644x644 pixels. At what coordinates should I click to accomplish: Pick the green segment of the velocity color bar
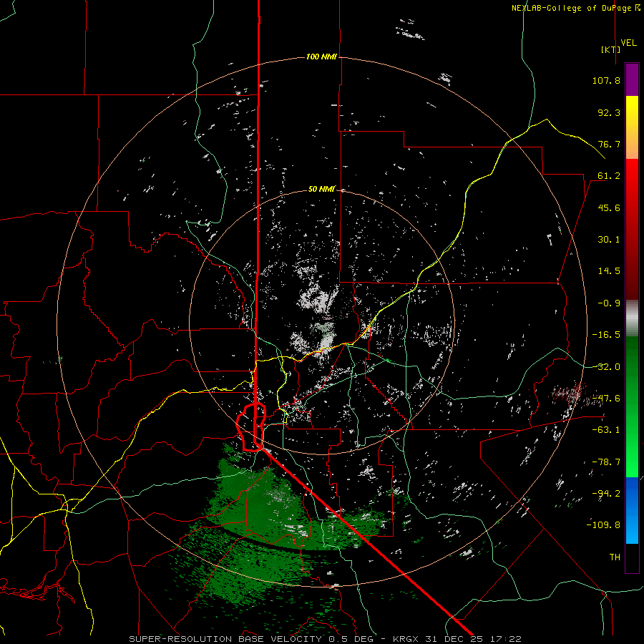click(x=632, y=406)
